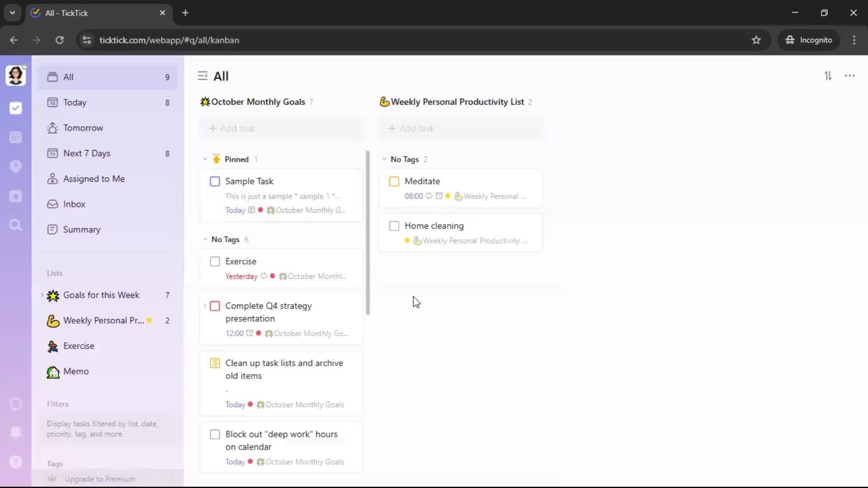Screen dimensions: 868x488
Task: Click the sort arrows icon at top right
Action: [828, 76]
